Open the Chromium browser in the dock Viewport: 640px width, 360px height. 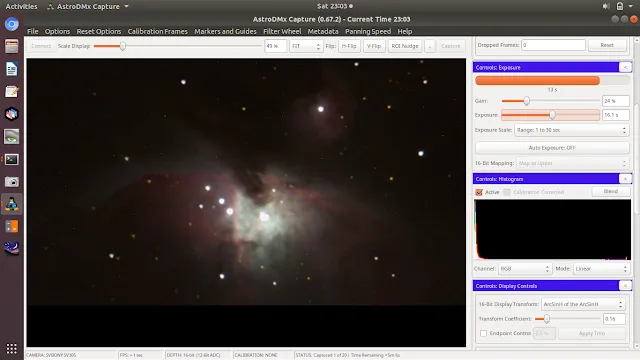click(x=11, y=24)
